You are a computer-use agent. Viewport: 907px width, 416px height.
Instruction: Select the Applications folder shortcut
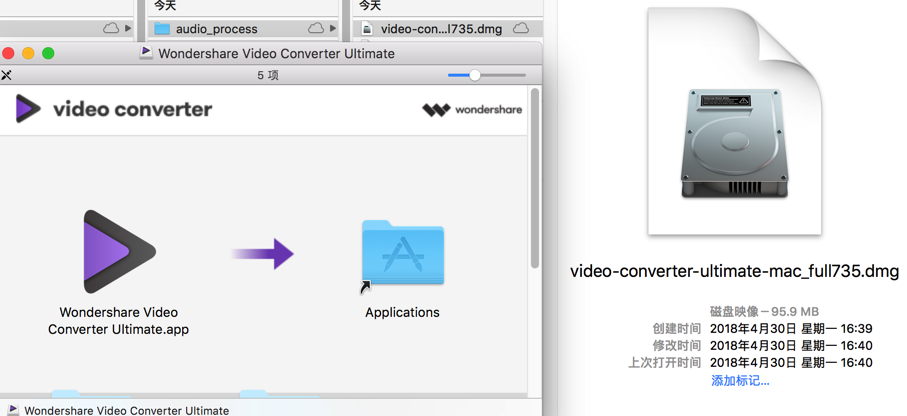coord(403,252)
